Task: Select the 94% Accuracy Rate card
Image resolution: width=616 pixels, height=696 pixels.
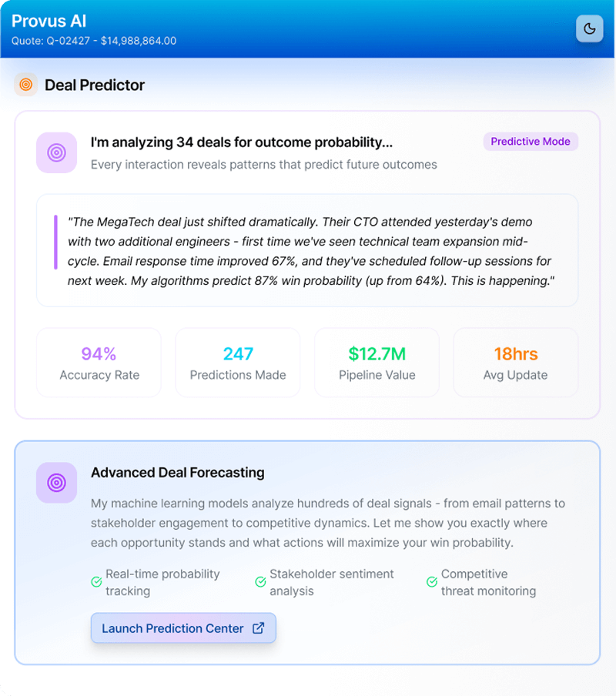Action: (99, 363)
